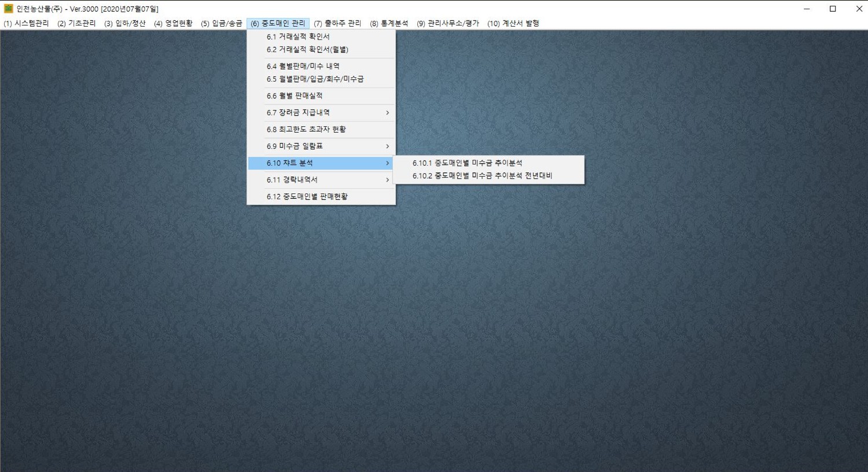Maximize the application window
This screenshot has height=472, width=868.
(x=833, y=9)
